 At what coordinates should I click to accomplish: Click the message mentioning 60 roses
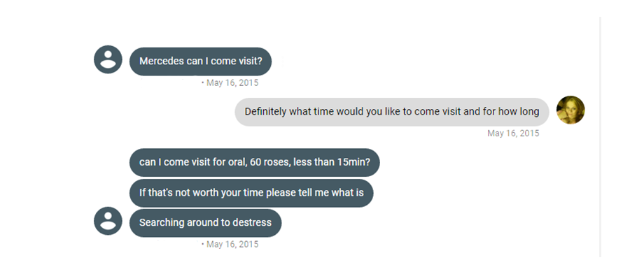[255, 162]
